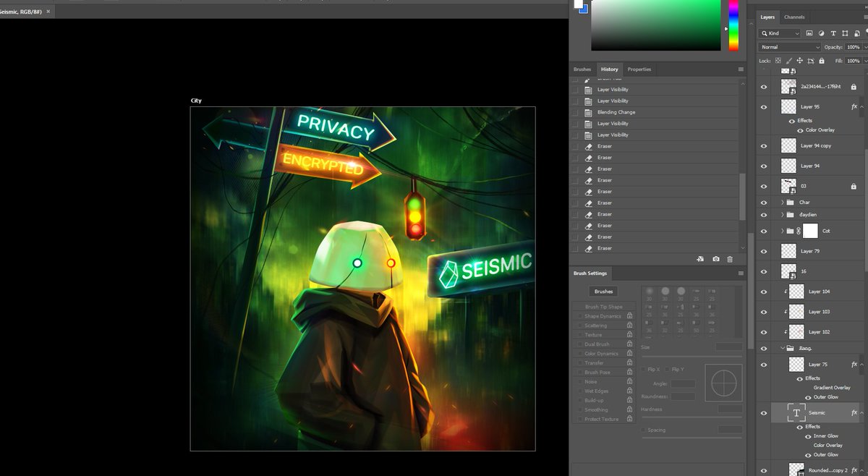The image size is (868, 476).
Task: Click the Opacity value field
Action: tap(853, 47)
